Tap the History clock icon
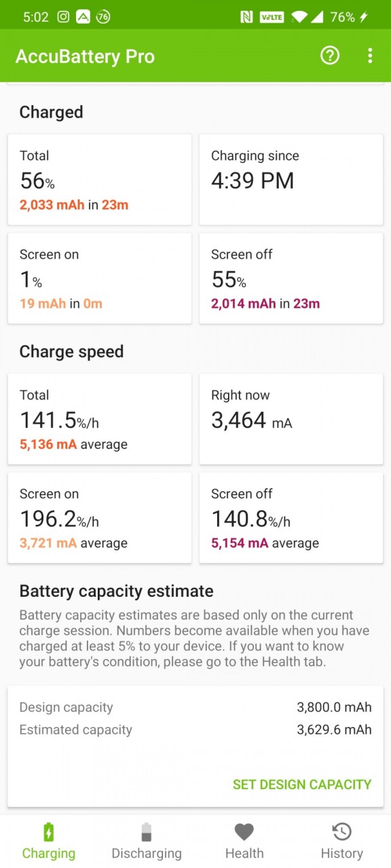This screenshot has height=868, width=391. (x=341, y=831)
